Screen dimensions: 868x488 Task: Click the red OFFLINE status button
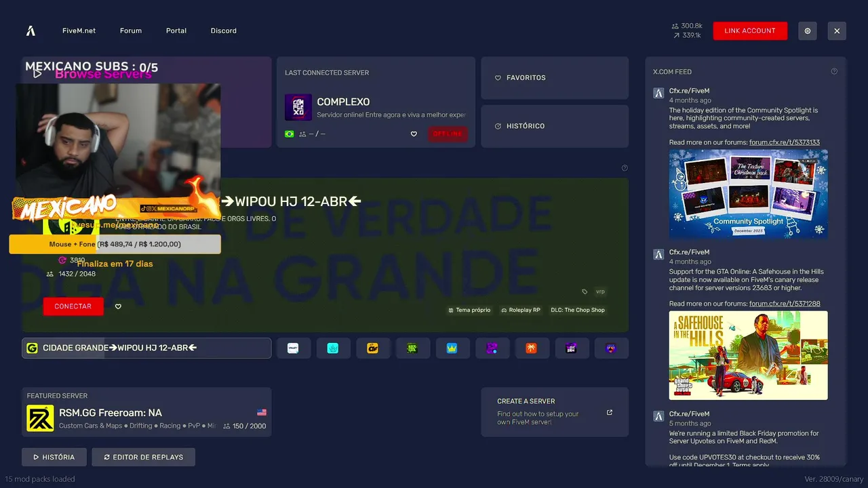click(x=448, y=134)
